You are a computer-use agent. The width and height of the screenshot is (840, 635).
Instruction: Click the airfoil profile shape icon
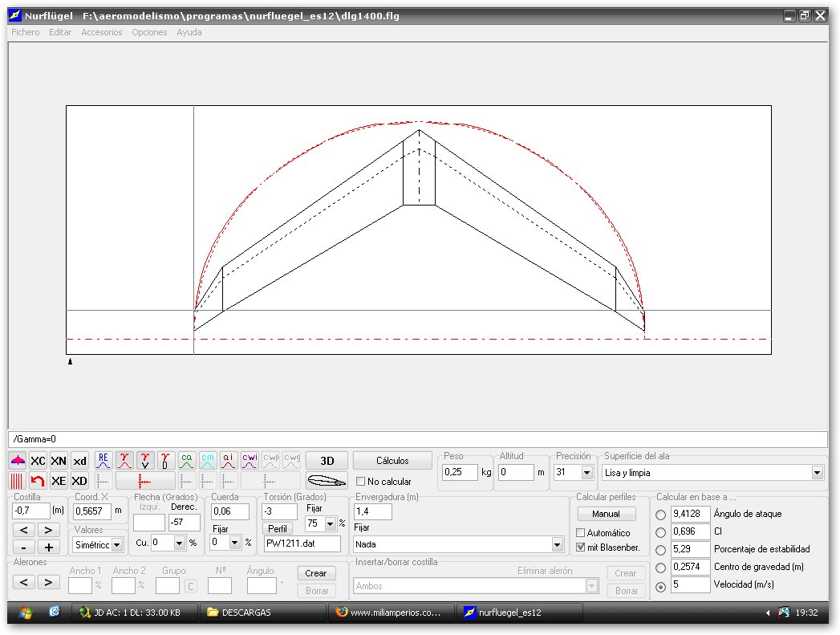tap(326, 482)
